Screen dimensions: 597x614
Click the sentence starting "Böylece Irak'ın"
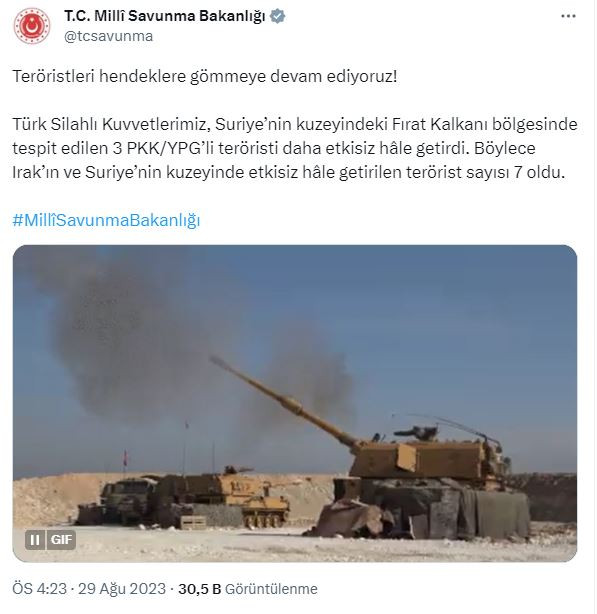coord(289,160)
